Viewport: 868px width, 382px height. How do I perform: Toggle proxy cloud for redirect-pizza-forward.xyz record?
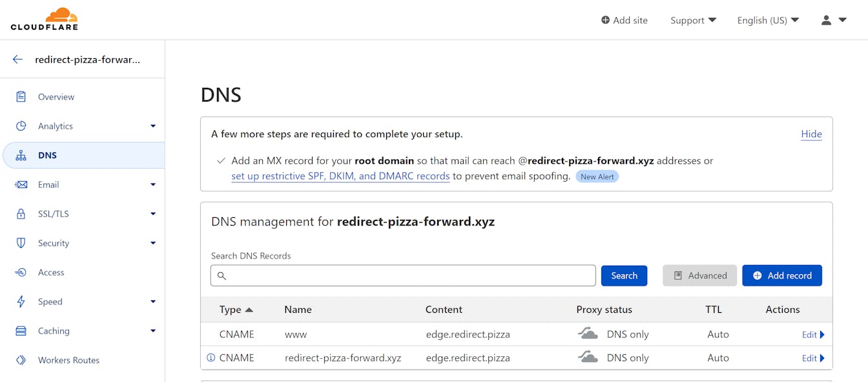[588, 357]
